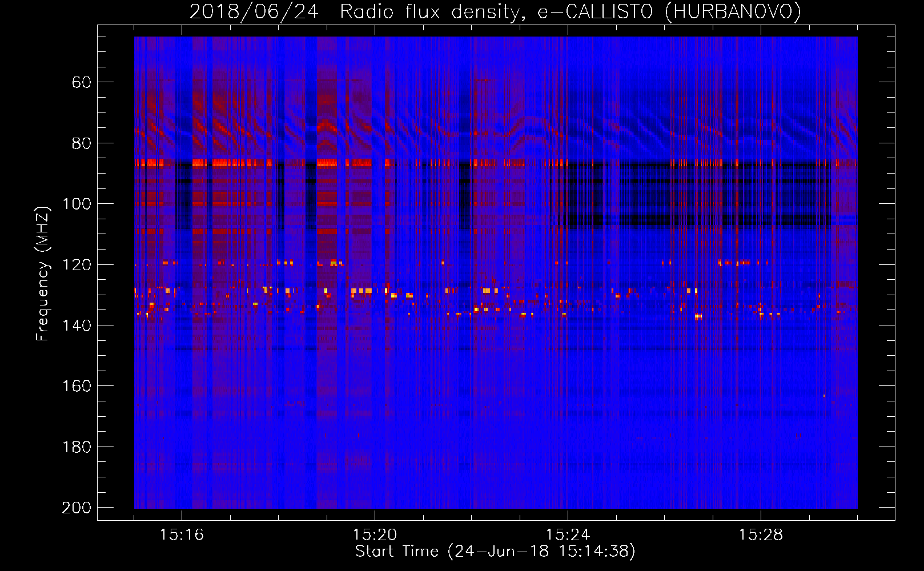Screen dimensions: 924x571
Task: Click the 'e-CALLISTO (HURBANOVO)' station label
Action: [669, 11]
